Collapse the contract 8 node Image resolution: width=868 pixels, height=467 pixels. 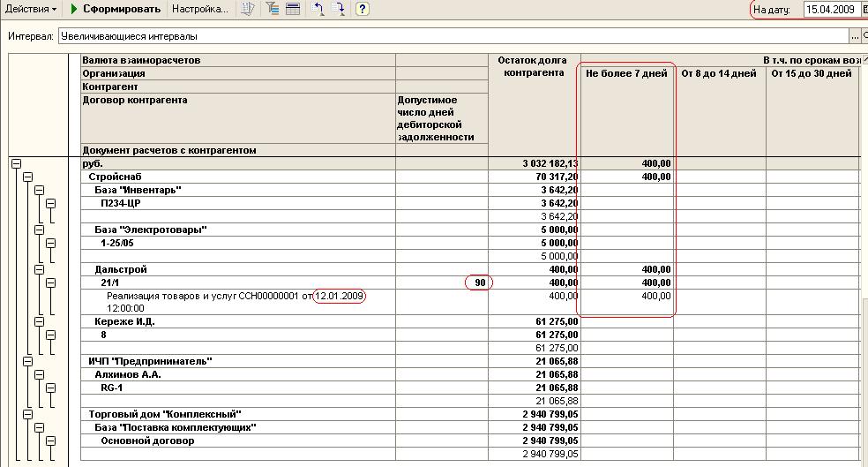[51, 335]
